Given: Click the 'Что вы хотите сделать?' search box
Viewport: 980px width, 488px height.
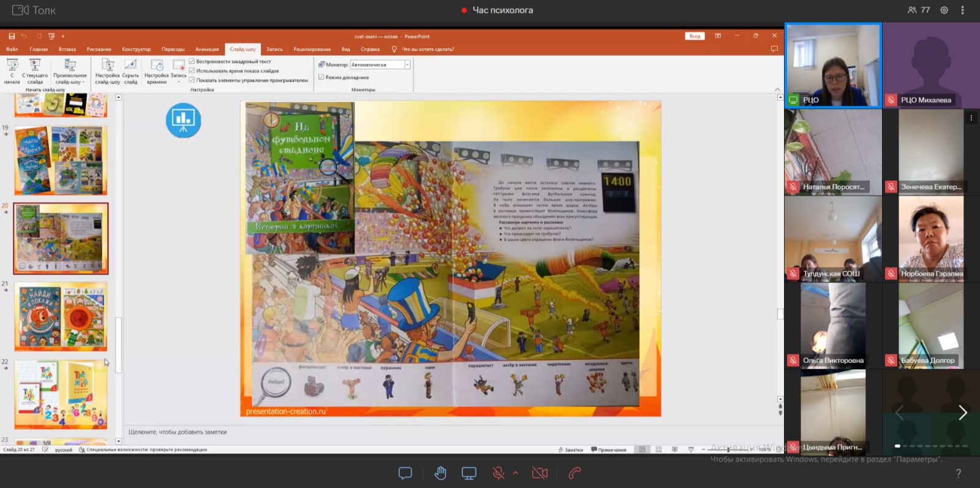Looking at the screenshot, I should [x=428, y=49].
